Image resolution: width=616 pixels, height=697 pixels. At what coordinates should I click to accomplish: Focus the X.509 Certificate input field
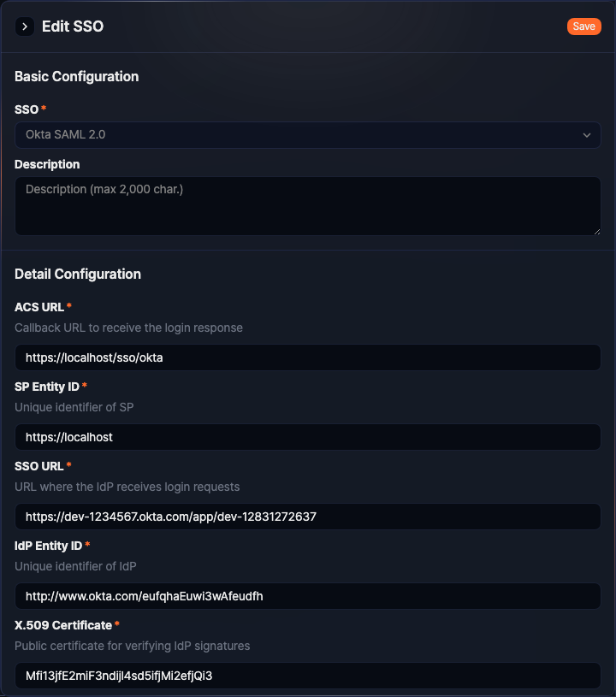click(307, 676)
